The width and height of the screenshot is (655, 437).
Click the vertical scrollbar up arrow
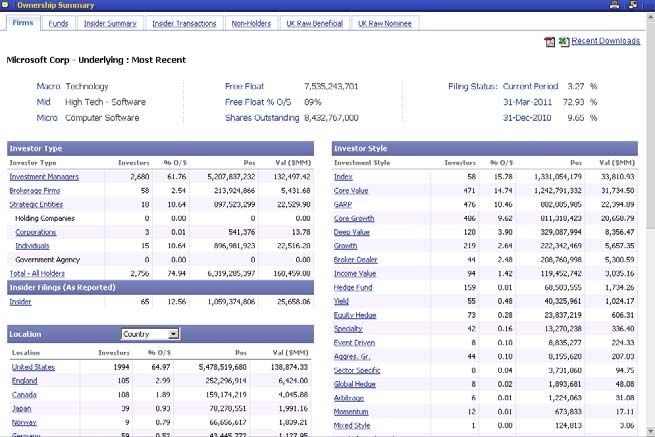[650, 18]
